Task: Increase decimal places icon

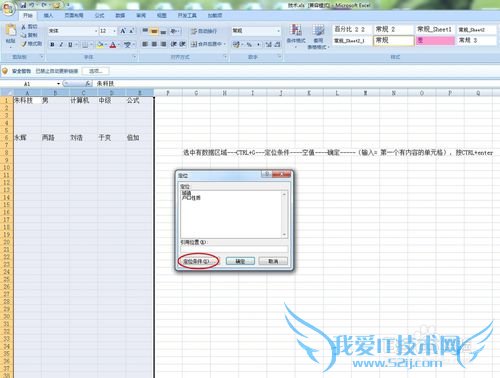Action: click(269, 44)
